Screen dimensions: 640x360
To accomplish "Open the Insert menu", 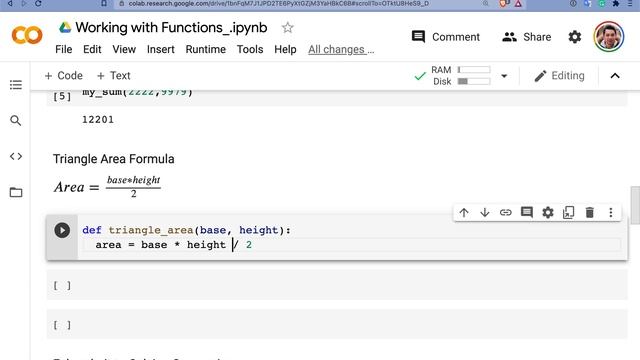I will click(x=161, y=49).
